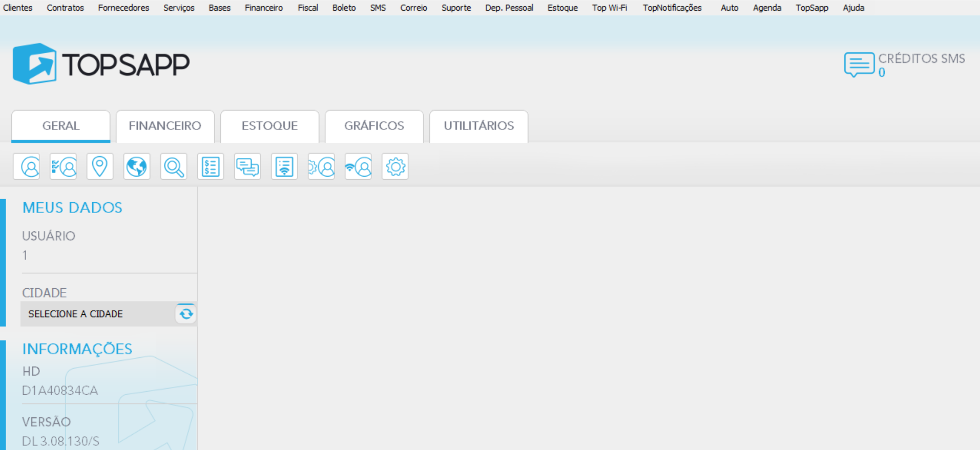980x450 pixels.
Task: Open the TopSapp menu in the menu bar
Action: tap(812, 8)
